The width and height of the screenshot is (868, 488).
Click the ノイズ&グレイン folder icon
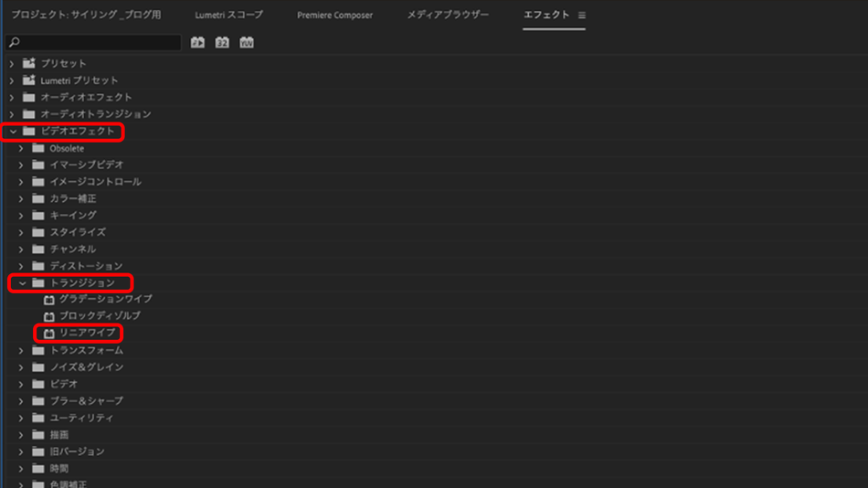pyautogui.click(x=37, y=367)
